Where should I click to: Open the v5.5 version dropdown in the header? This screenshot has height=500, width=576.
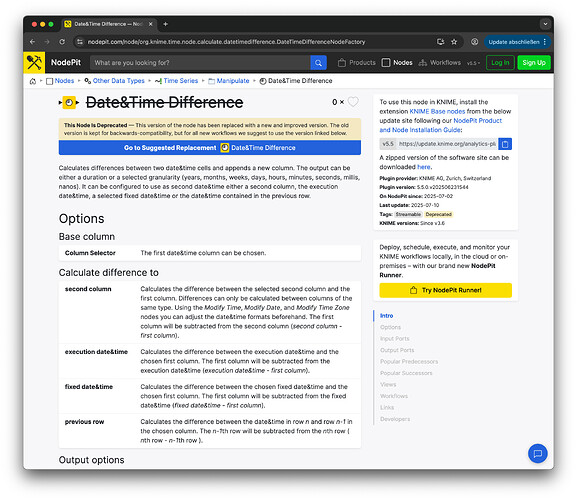point(473,63)
